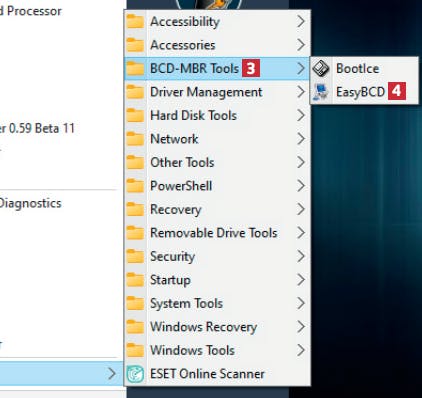The image size is (422, 398).
Task: Expand the Startup submenu arrow
Action: click(x=301, y=280)
